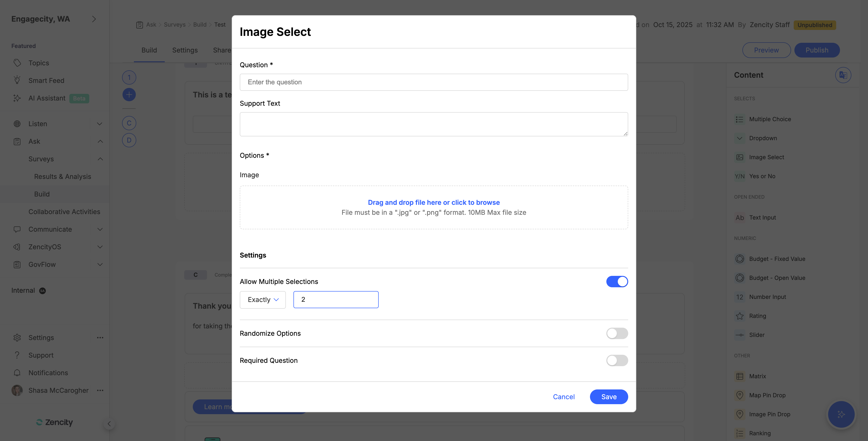Select the Multiple Choice question type icon
Viewport: 868px width, 441px height.
740,119
